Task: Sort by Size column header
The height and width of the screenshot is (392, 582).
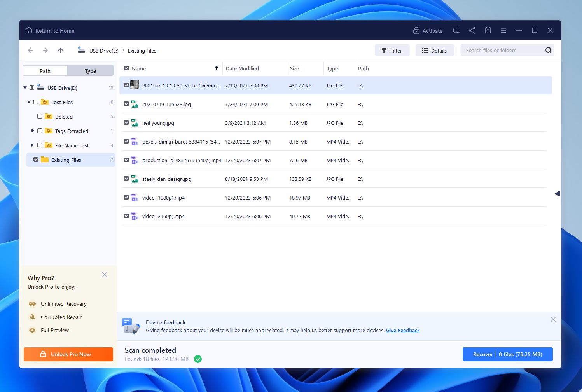Action: click(294, 68)
